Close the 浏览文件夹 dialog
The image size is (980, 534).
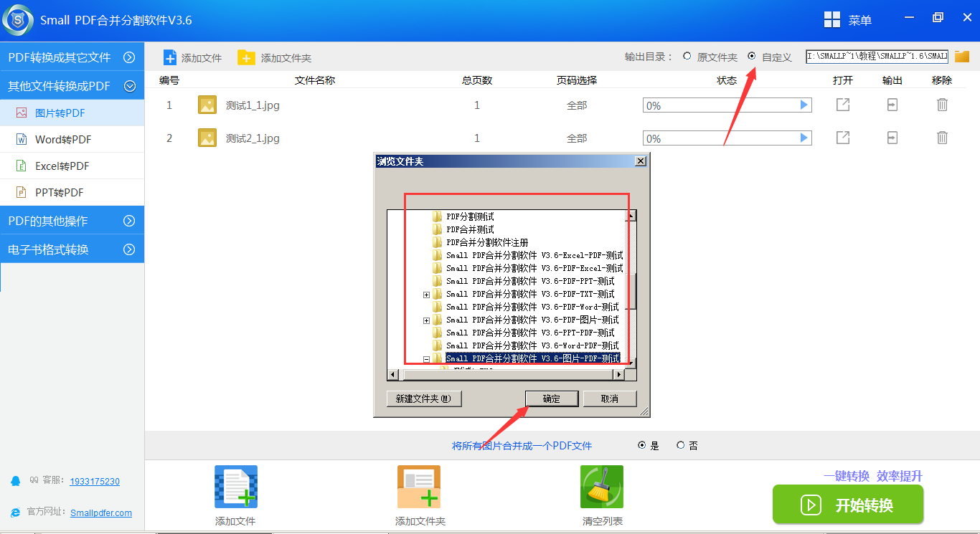[x=640, y=161]
